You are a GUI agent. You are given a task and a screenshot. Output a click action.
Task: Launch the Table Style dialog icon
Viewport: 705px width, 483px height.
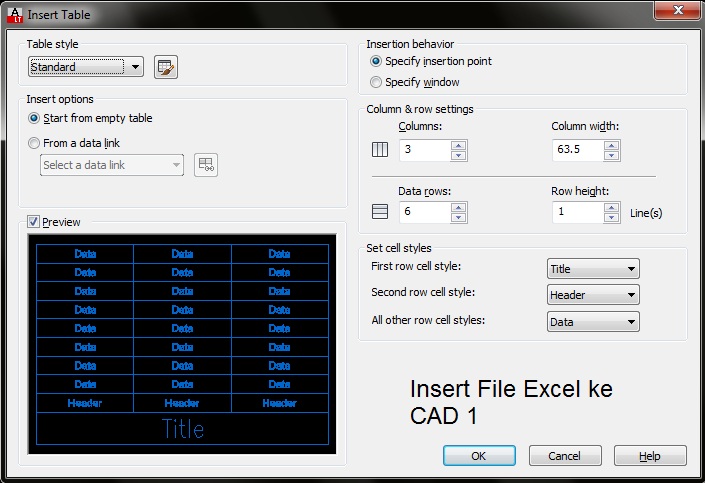coord(166,67)
